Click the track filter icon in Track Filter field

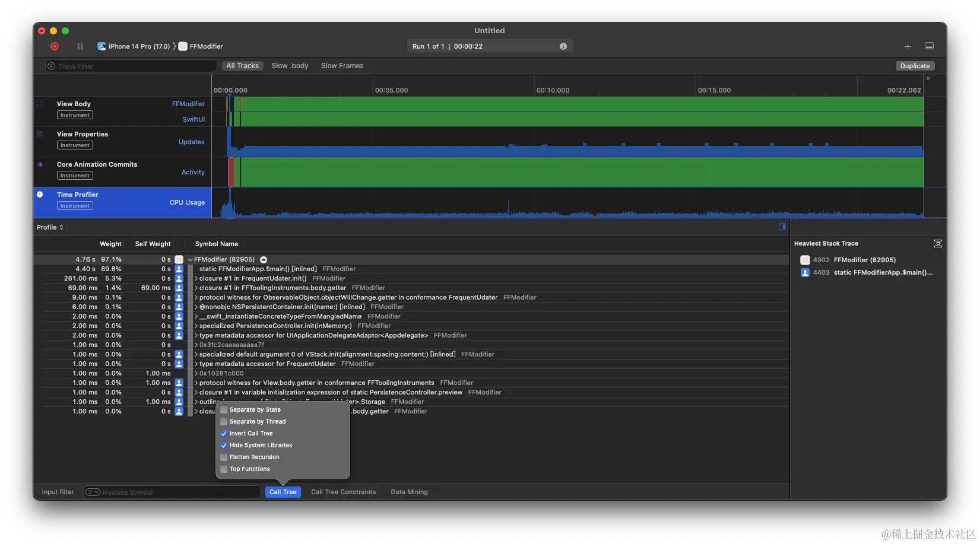(52, 66)
